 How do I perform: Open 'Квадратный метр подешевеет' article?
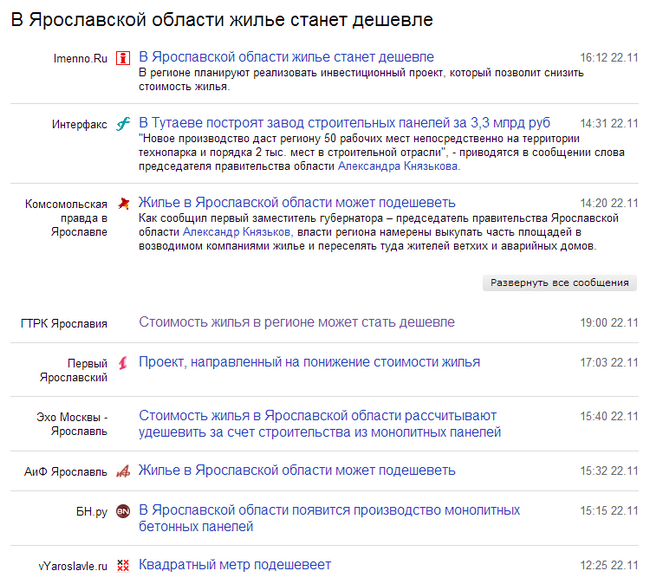pyautogui.click(x=235, y=565)
